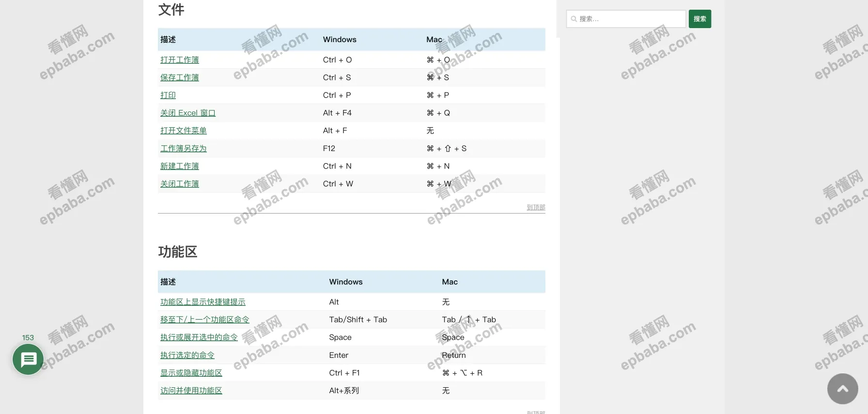Viewport: 868px width, 414px height.
Task: Click the 移至下/上一个功能区命令 link
Action: pos(204,320)
